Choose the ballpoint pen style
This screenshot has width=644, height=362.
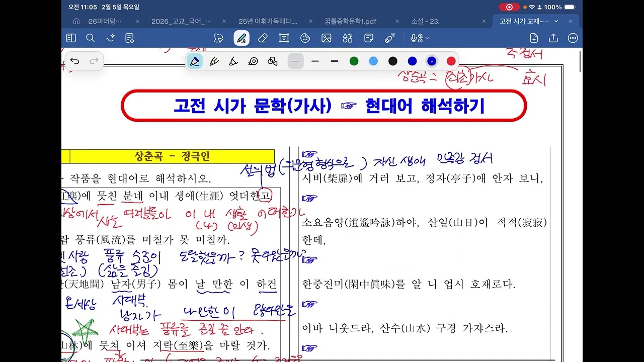pos(214,61)
